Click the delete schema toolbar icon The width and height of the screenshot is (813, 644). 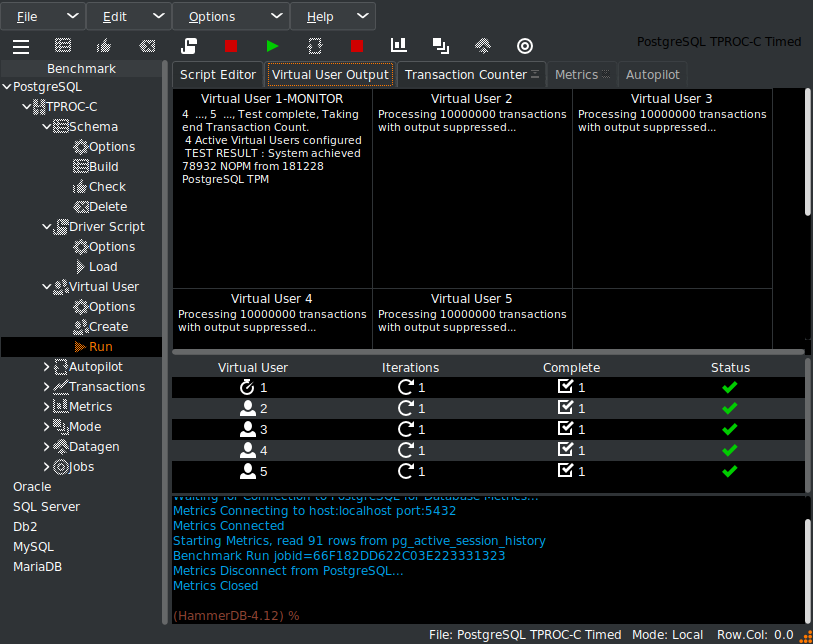[147, 46]
